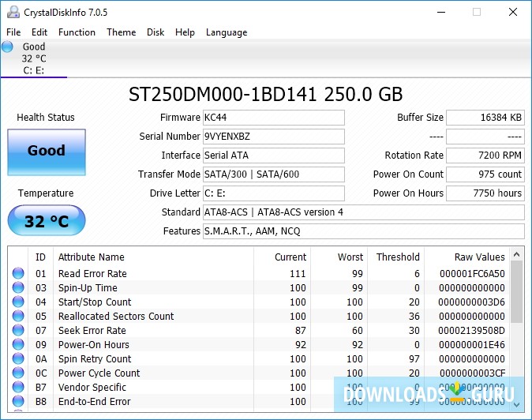The height and width of the screenshot is (420, 532).
Task: Click the Firmware KC44 field
Action: [273, 118]
